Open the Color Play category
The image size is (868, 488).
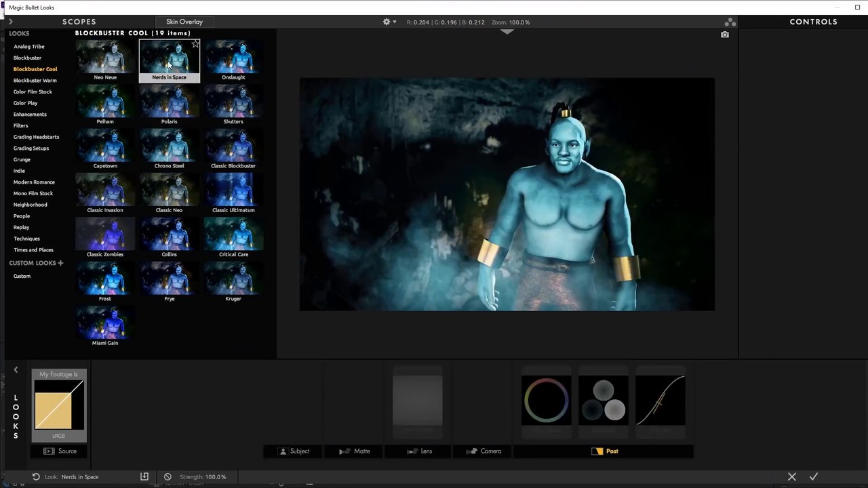point(25,103)
